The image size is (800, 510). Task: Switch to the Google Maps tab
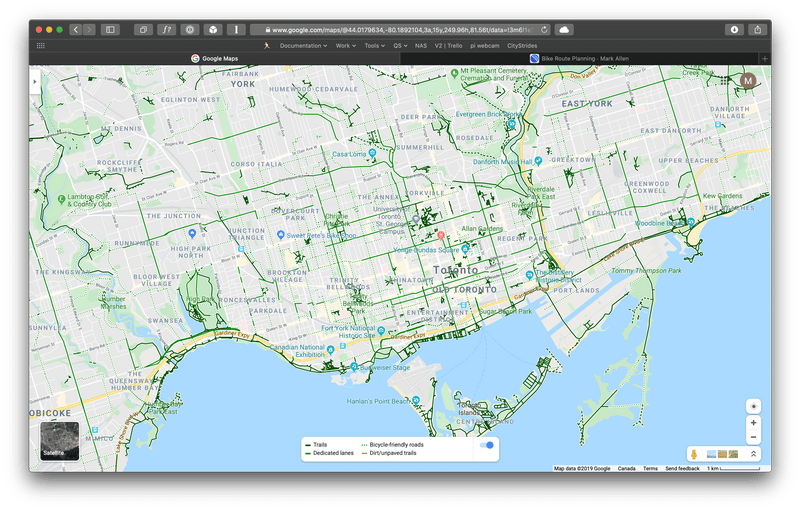214,58
